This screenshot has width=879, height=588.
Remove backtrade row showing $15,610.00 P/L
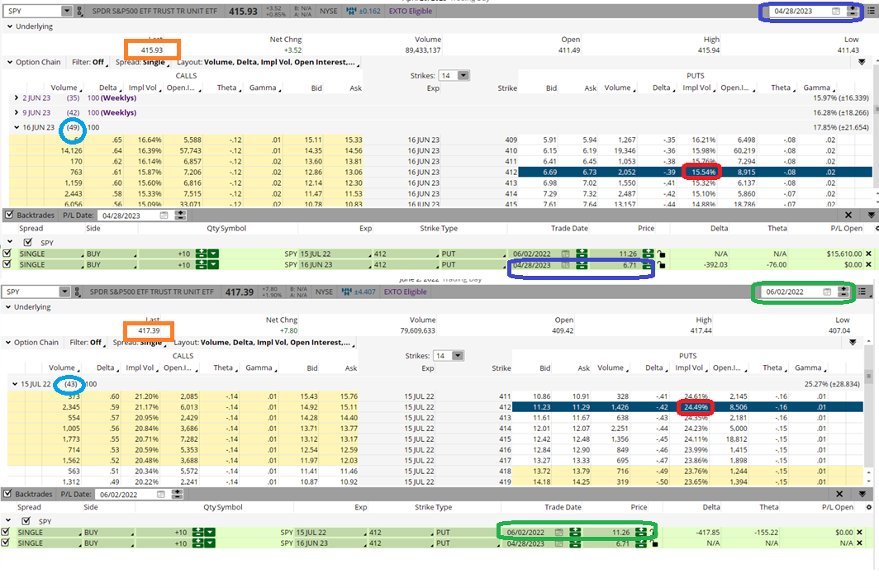[x=868, y=254]
